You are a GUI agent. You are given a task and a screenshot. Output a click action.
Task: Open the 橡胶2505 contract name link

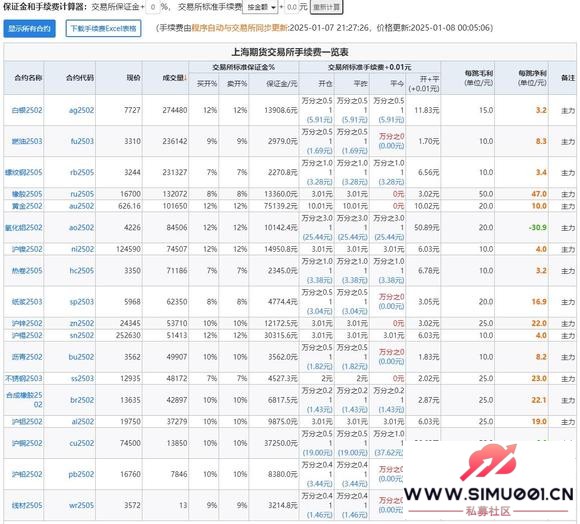click(27, 194)
